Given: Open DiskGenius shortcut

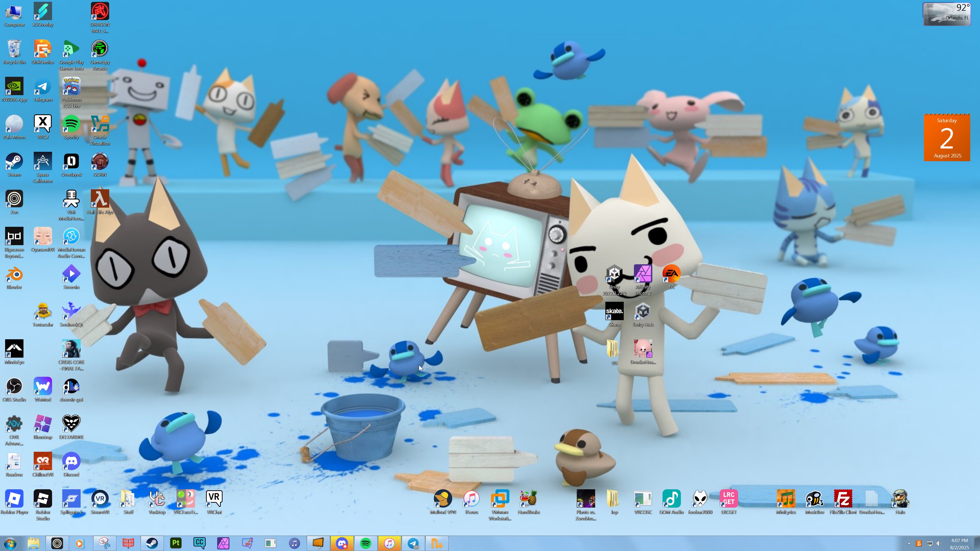Looking at the screenshot, I should click(43, 52).
